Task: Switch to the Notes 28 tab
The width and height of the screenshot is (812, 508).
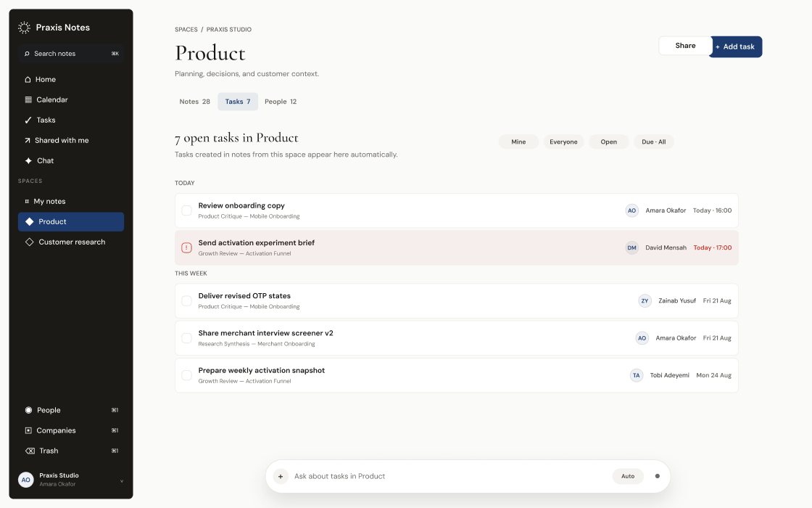Action: (x=195, y=102)
